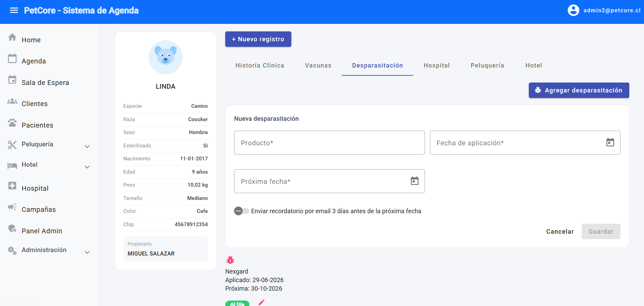Click Agregar desparasitación button
This screenshot has width=644, height=306.
(x=579, y=90)
